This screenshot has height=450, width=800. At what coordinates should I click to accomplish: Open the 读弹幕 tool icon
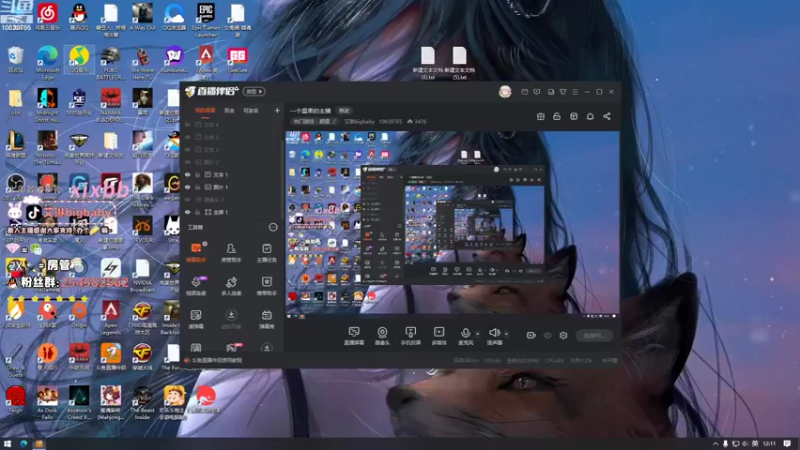click(x=196, y=318)
